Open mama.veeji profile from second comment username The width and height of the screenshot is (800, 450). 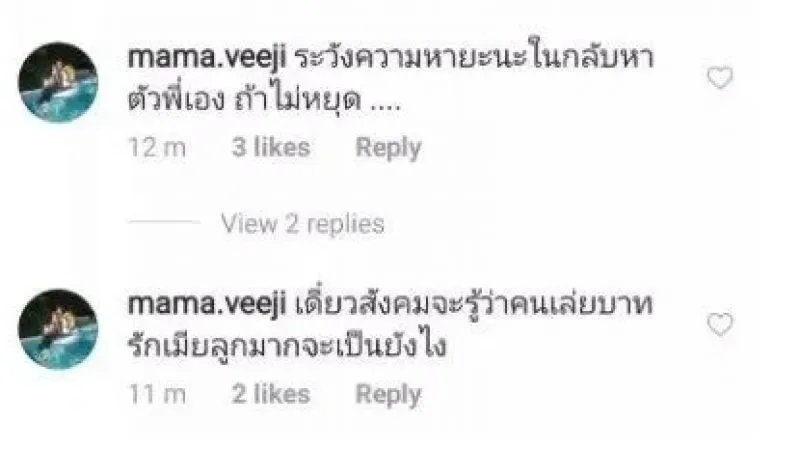207,305
